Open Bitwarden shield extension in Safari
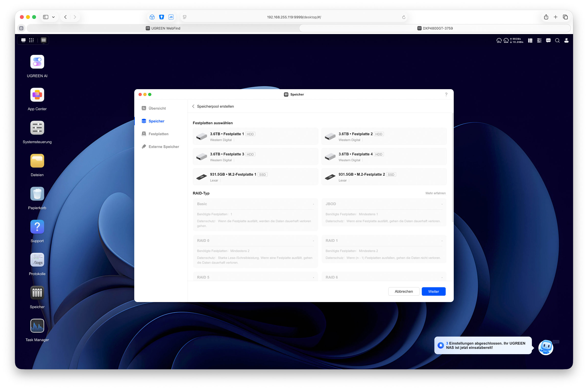588x389 pixels. (x=161, y=17)
